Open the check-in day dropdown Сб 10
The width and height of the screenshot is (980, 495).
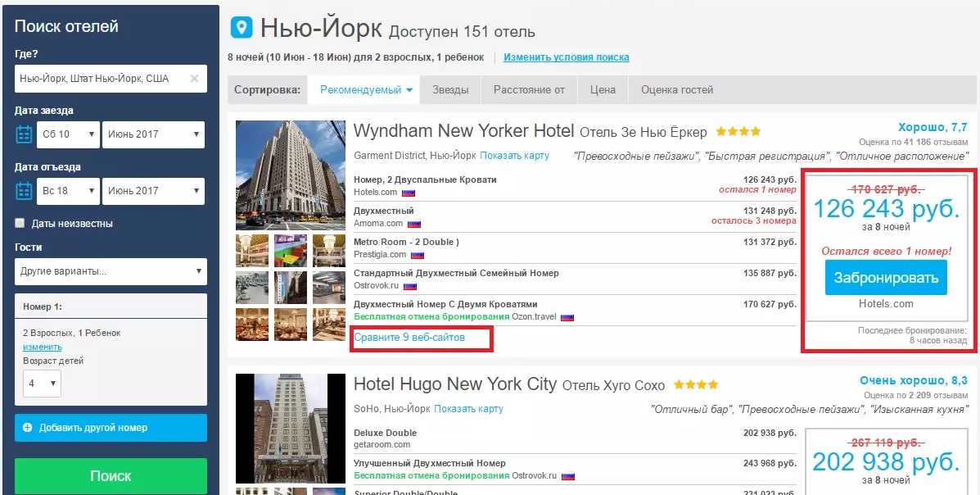point(68,134)
